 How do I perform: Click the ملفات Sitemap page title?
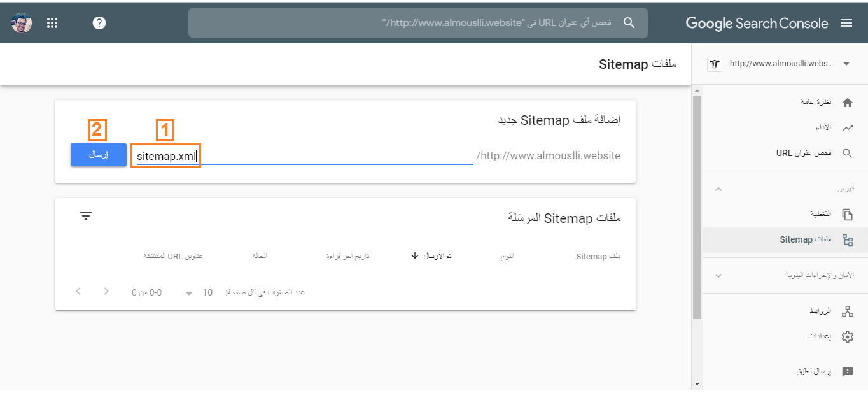638,64
